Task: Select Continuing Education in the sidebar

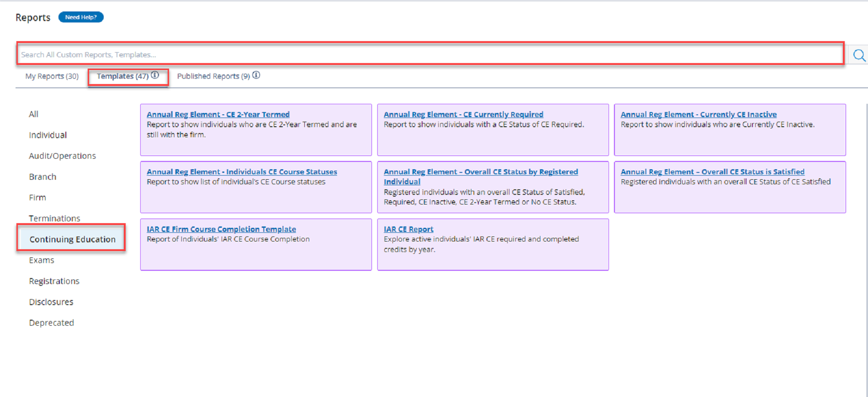Action: [72, 239]
